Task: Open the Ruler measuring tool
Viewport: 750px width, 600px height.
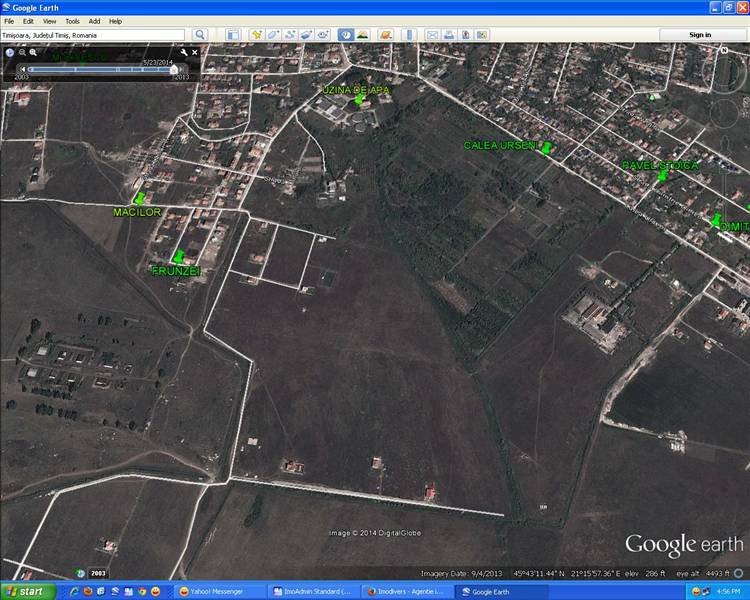Action: click(x=406, y=35)
